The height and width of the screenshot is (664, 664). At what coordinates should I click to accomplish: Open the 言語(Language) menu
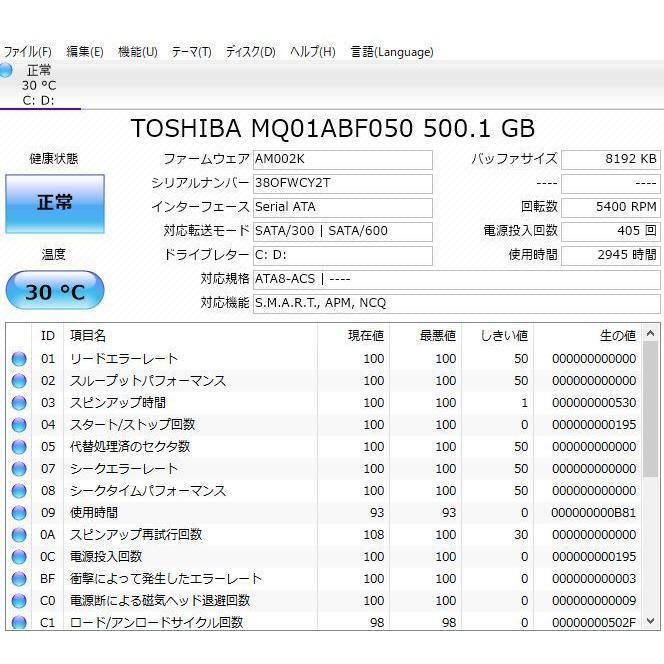coord(392,52)
